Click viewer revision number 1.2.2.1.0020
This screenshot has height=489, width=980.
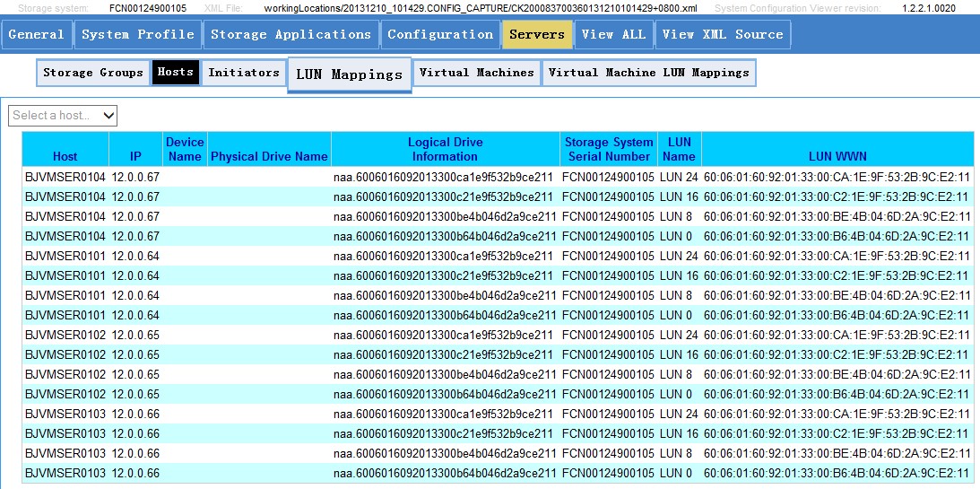929,9
